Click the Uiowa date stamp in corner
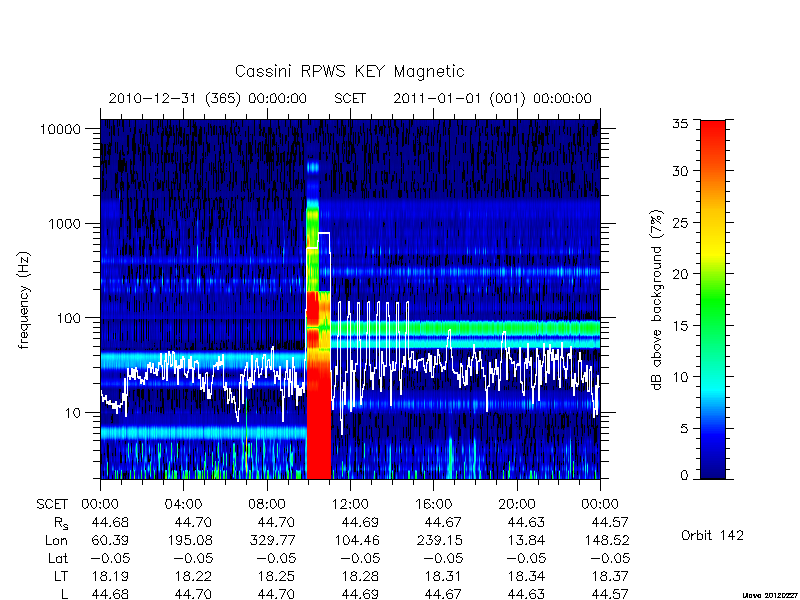This screenshot has height=600, width=800. click(771, 595)
